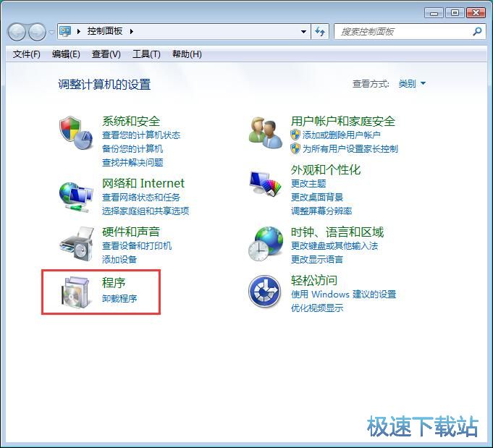This screenshot has width=493, height=448.
Task: Open the 类别 view mode dropdown
Action: 412,84
